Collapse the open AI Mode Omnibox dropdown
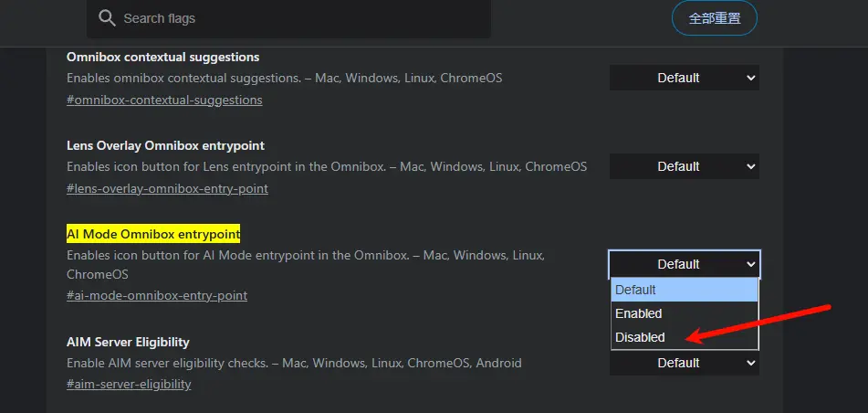Image resolution: width=868 pixels, height=413 pixels. [684, 264]
